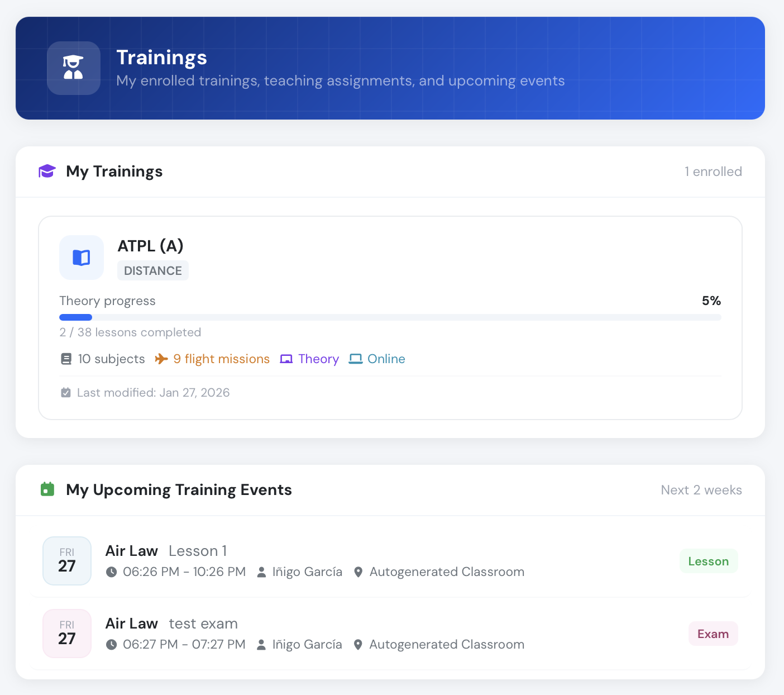
Task: Click the purple graduation cap icon
Action: (47, 171)
